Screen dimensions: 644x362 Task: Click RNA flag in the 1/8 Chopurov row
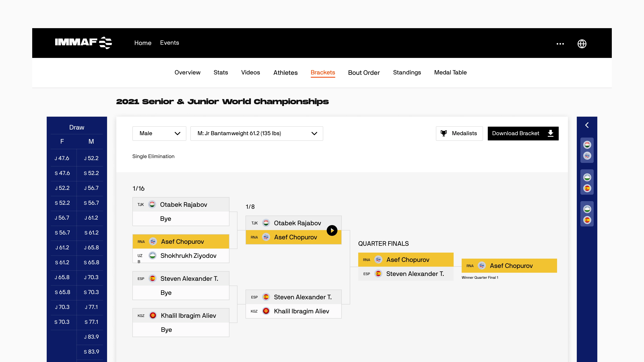(x=266, y=237)
